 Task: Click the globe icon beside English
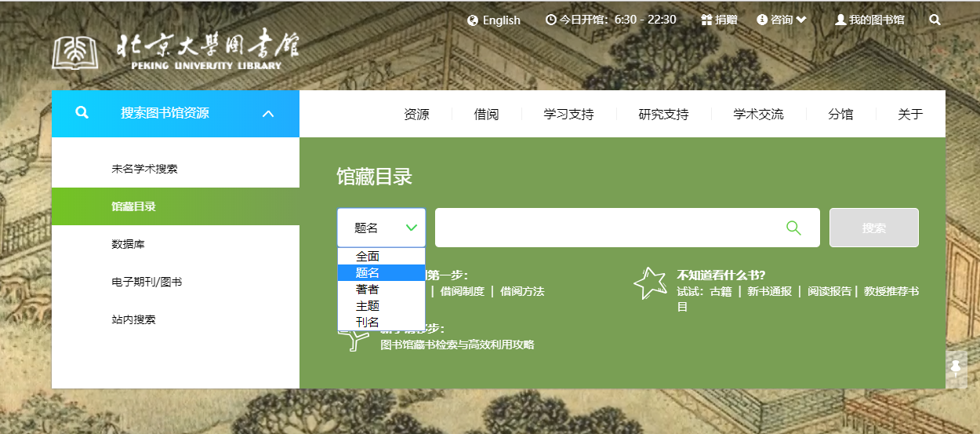(x=473, y=20)
